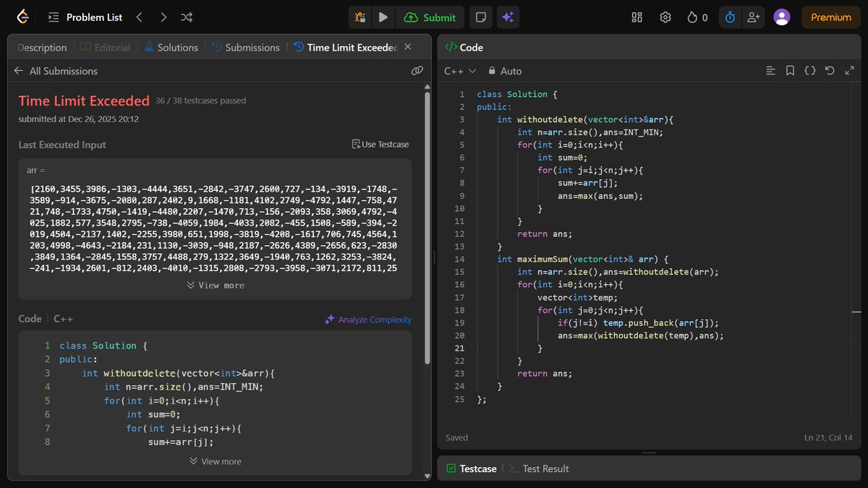Click the curly braces icon in code toolbar

pyautogui.click(x=810, y=71)
